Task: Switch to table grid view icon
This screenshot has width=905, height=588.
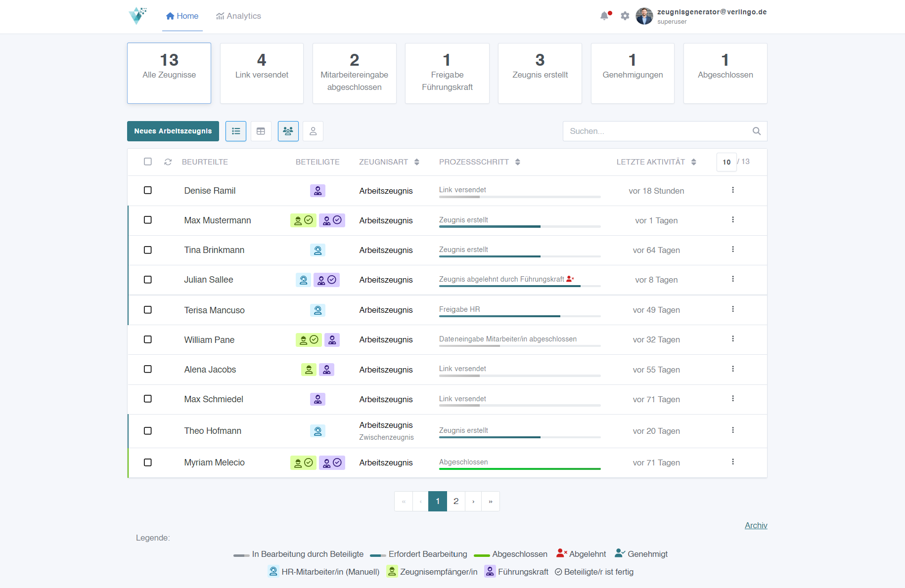Action: pyautogui.click(x=261, y=131)
